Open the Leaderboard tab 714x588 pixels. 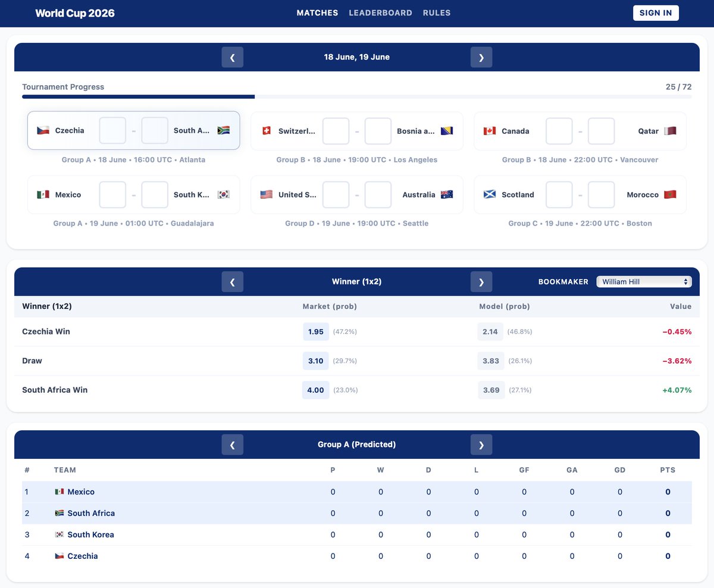point(380,13)
